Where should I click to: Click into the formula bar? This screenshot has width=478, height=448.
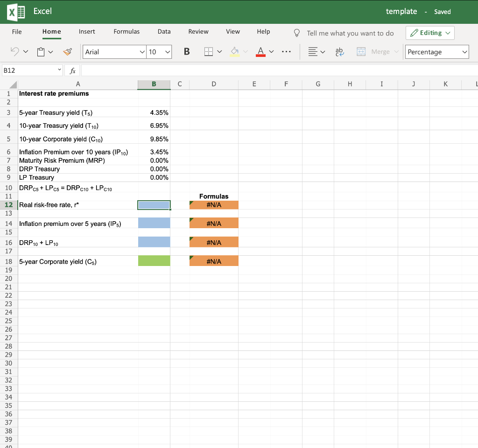click(x=279, y=71)
